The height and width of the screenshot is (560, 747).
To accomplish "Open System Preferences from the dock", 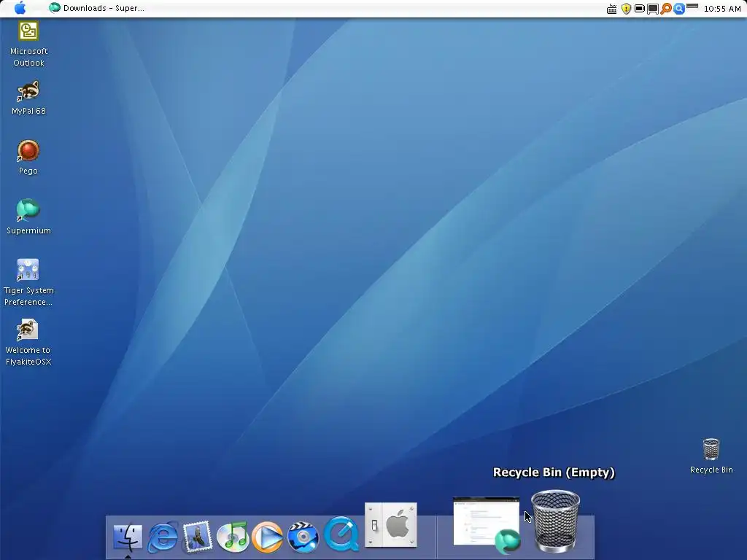I will pyautogui.click(x=391, y=525).
